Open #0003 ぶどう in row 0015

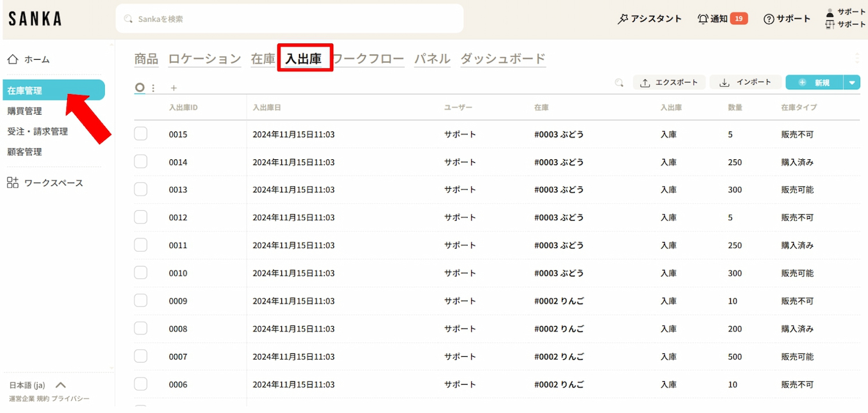(559, 134)
